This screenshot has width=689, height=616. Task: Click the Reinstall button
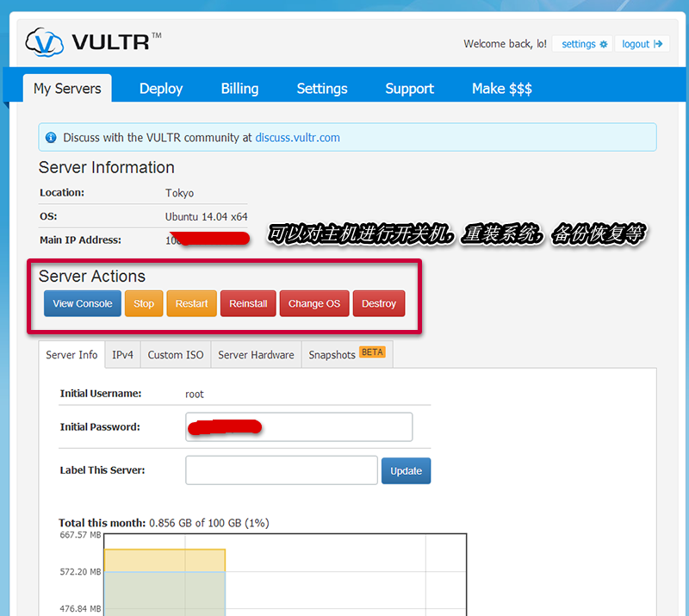248,303
